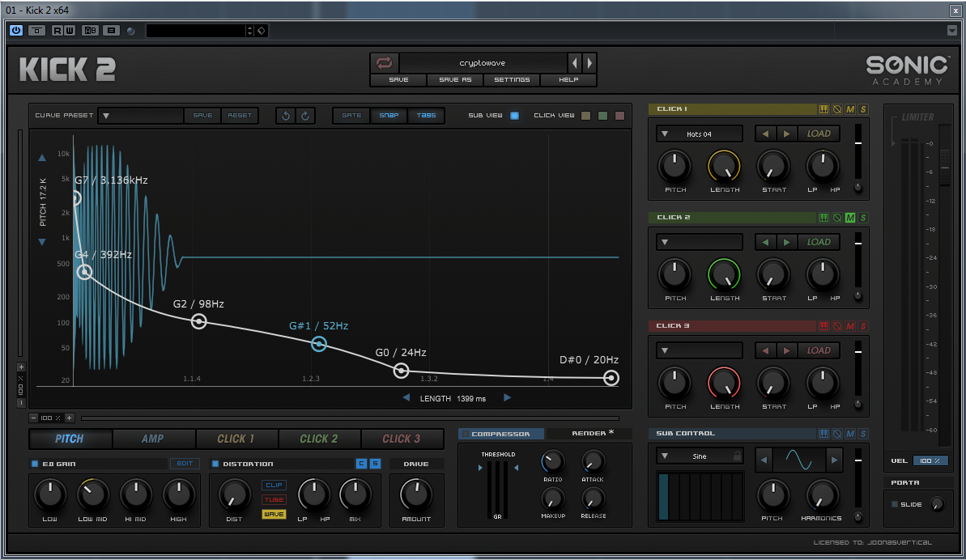
Task: Select the TUBE distortion type
Action: click(x=274, y=499)
